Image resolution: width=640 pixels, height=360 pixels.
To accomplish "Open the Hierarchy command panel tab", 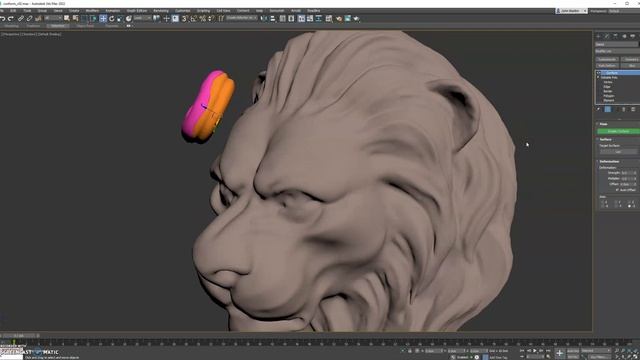I will point(616,36).
